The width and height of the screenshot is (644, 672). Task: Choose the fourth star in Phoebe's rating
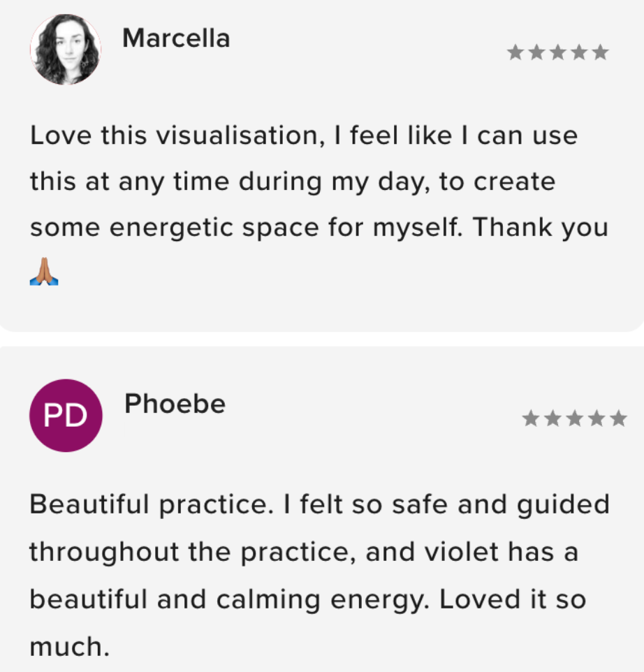click(596, 419)
